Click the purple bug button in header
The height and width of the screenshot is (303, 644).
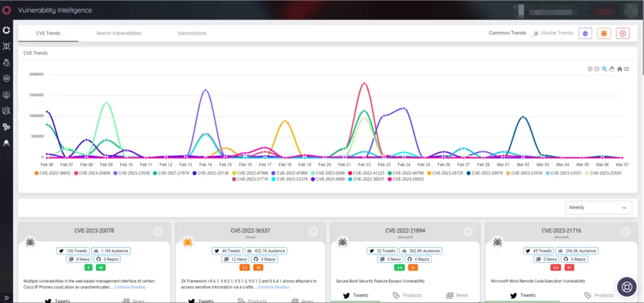point(585,33)
